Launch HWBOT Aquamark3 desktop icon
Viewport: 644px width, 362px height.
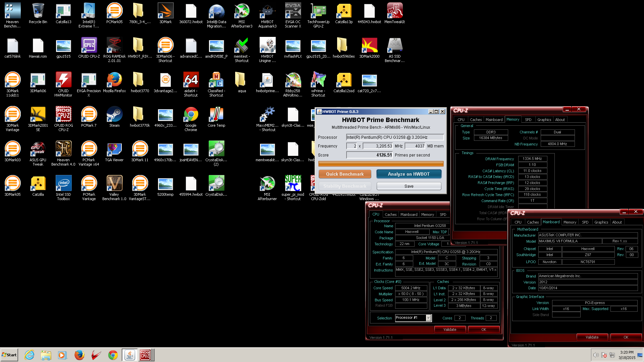(x=267, y=15)
